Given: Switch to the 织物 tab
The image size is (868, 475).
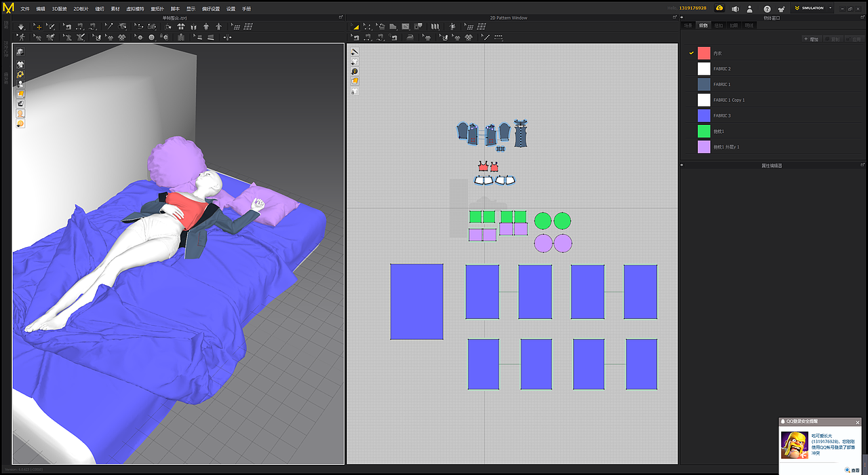Looking at the screenshot, I should click(x=703, y=25).
